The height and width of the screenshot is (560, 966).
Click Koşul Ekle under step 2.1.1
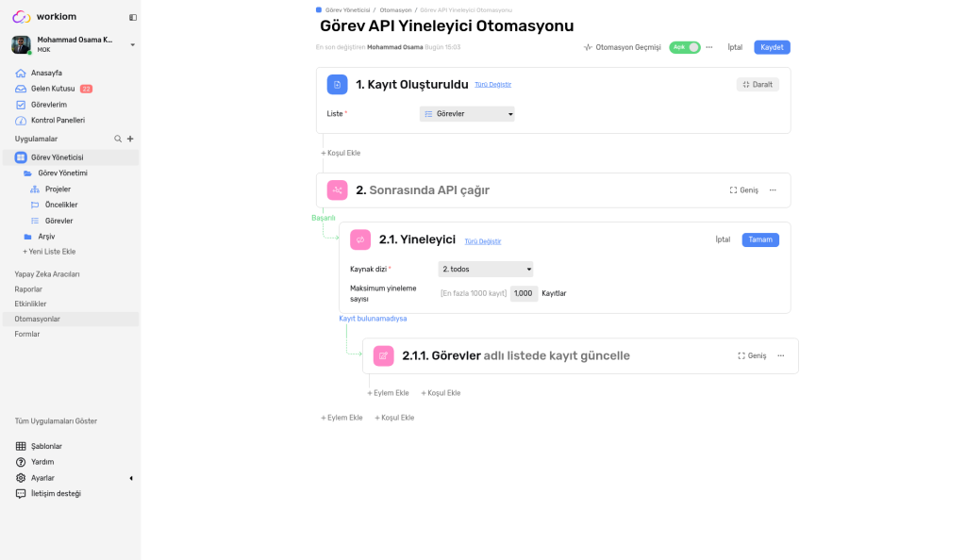click(441, 393)
